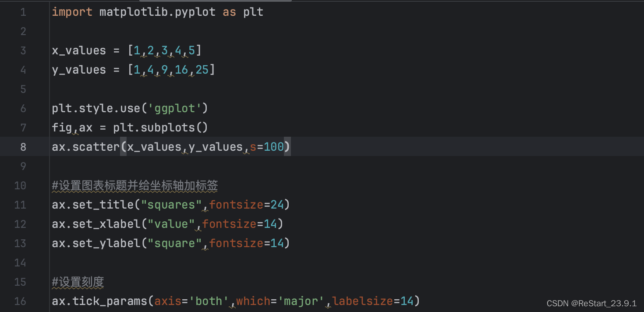Click ax.set_ylabel on line 13

tap(96, 243)
